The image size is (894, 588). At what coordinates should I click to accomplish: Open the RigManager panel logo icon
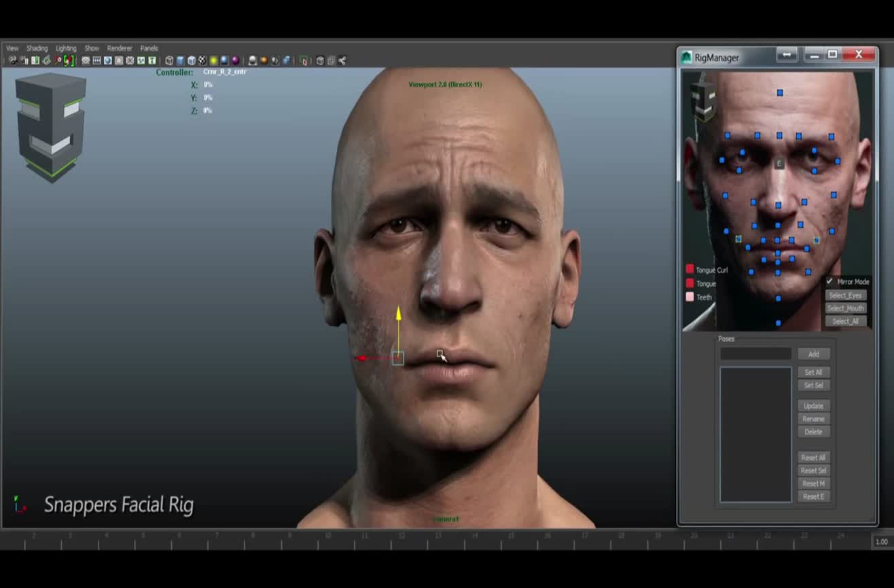click(685, 57)
